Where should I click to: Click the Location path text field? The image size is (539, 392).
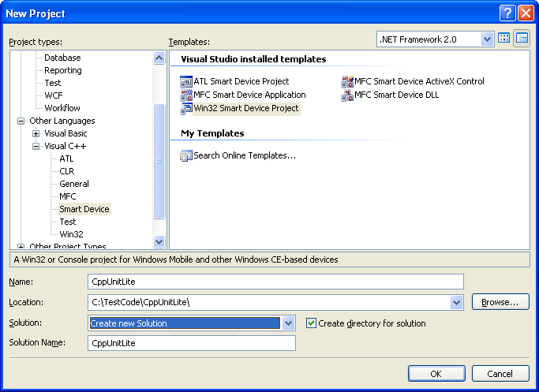pos(269,303)
